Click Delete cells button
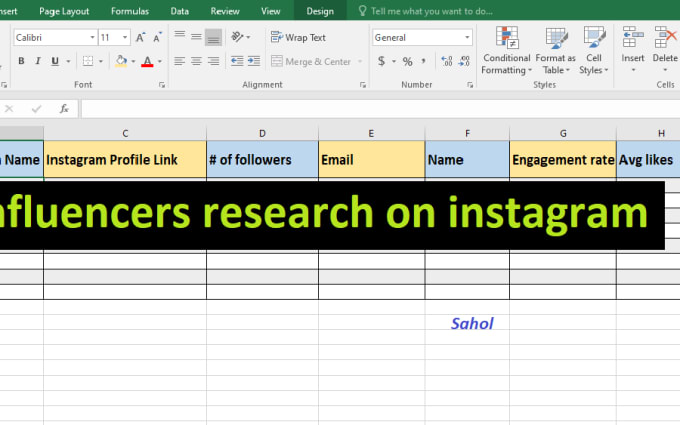The image size is (680, 425). [665, 49]
